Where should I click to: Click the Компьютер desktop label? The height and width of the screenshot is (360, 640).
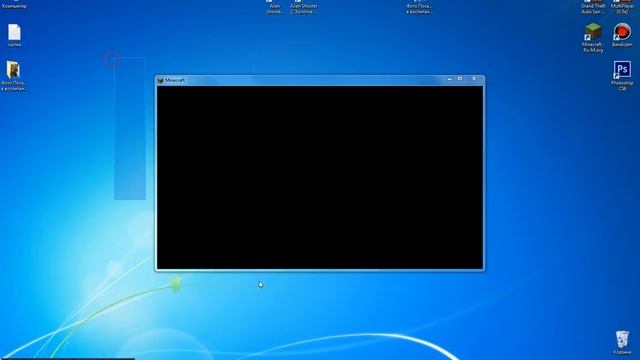point(14,6)
